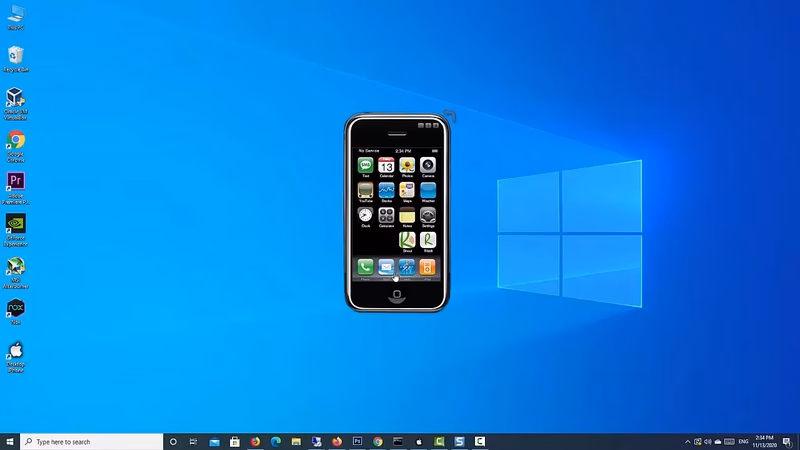Switch to Photoshop in the taskbar
Image resolution: width=800 pixels, height=450 pixels.
pyautogui.click(x=357, y=442)
